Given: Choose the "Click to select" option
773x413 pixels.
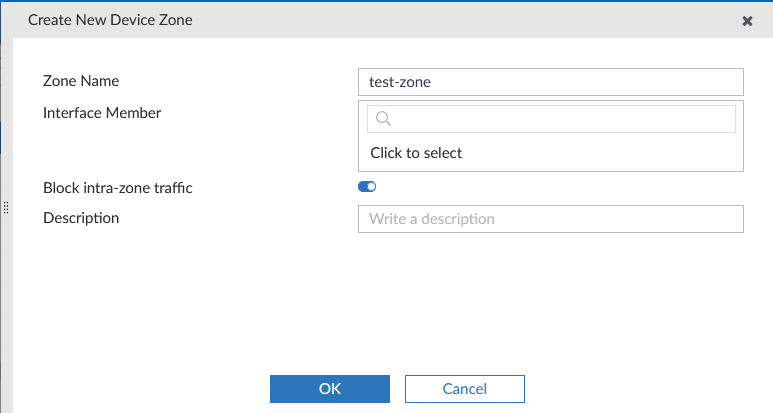Looking at the screenshot, I should 416,153.
